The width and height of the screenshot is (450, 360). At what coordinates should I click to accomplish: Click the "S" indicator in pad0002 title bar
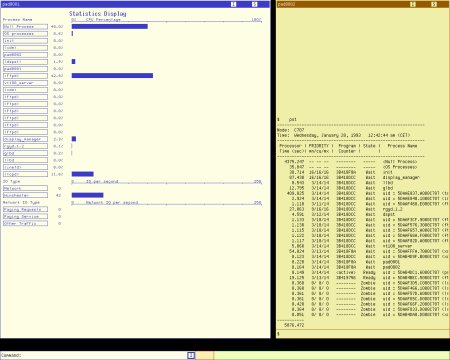(434, 4)
